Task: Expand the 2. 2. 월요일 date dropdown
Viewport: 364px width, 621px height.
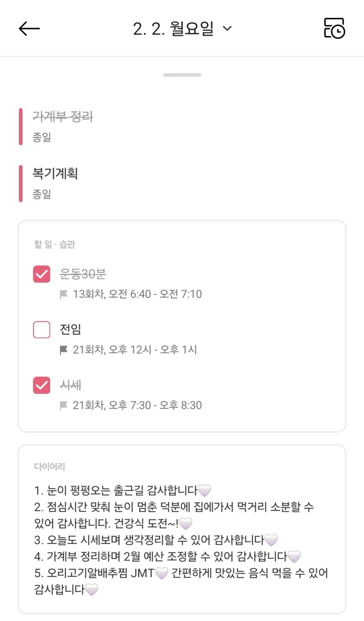Action: click(182, 29)
